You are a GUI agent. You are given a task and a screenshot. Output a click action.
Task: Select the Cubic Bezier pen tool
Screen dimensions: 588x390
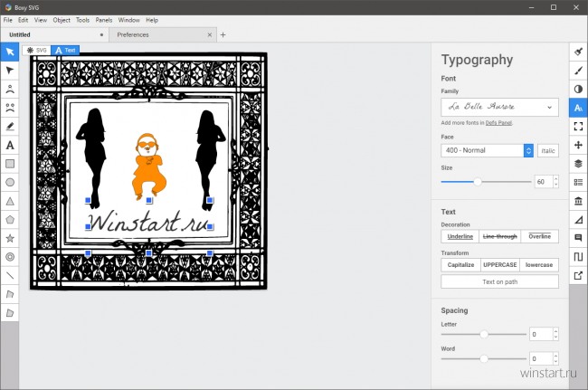pyautogui.click(x=10, y=313)
